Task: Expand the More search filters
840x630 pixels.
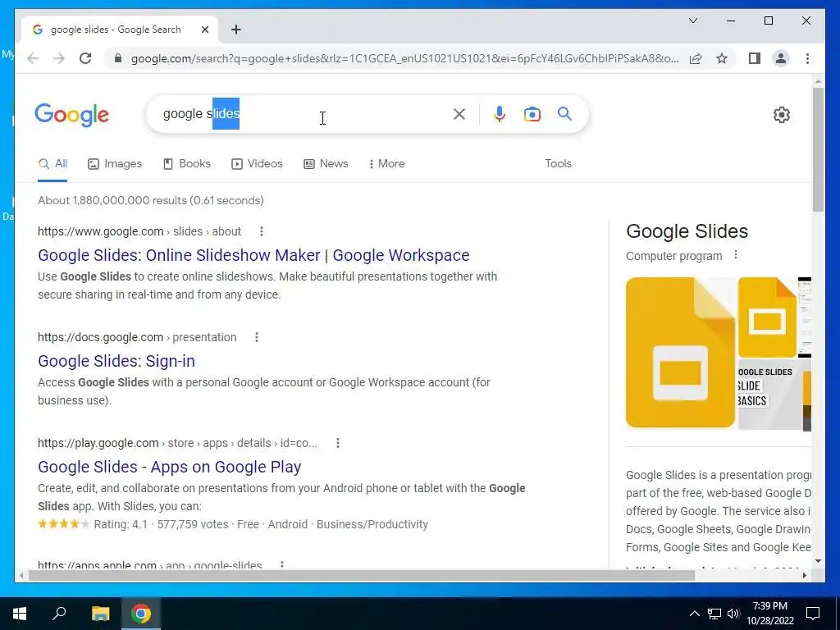Action: click(x=387, y=163)
